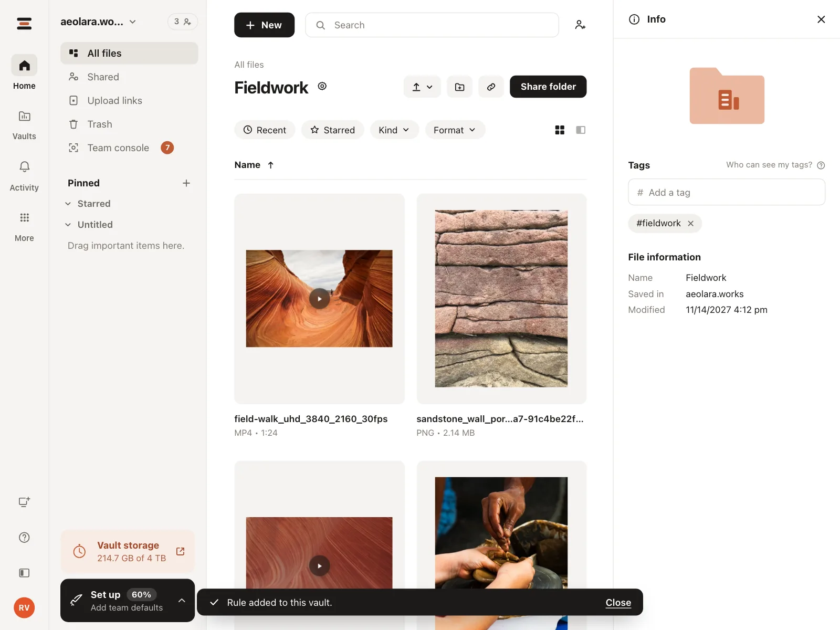This screenshot has width=840, height=630.
Task: Open the Vault storage card
Action: [x=128, y=551]
